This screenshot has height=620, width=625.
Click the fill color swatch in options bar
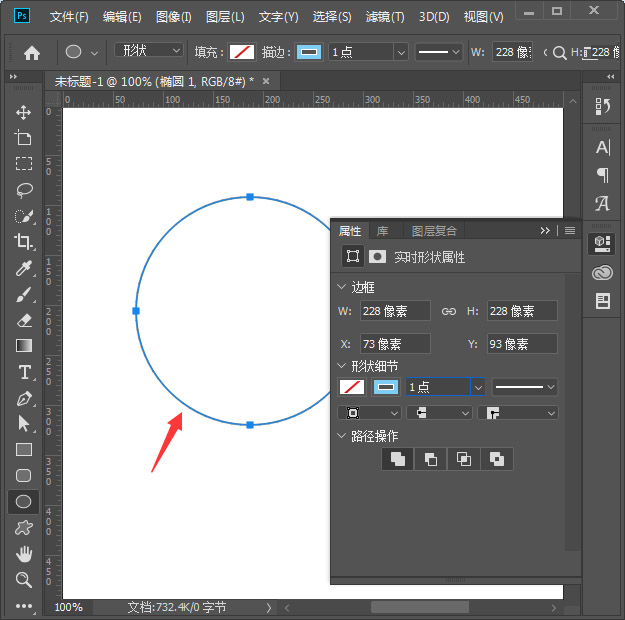241,52
